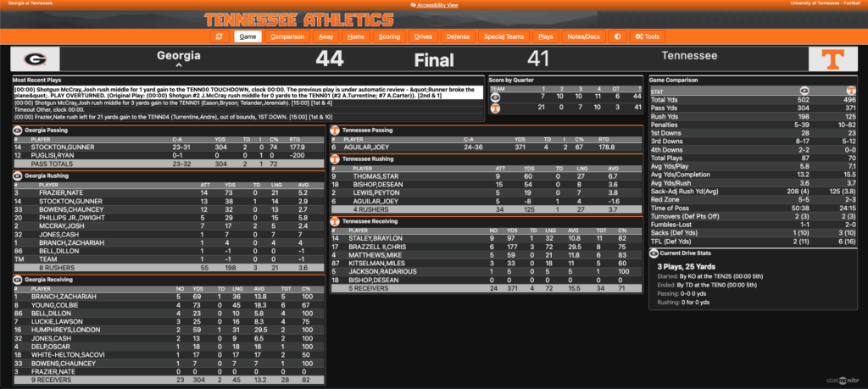Open the Accessibility View link
The width and height of the screenshot is (868, 389).
tap(433, 5)
